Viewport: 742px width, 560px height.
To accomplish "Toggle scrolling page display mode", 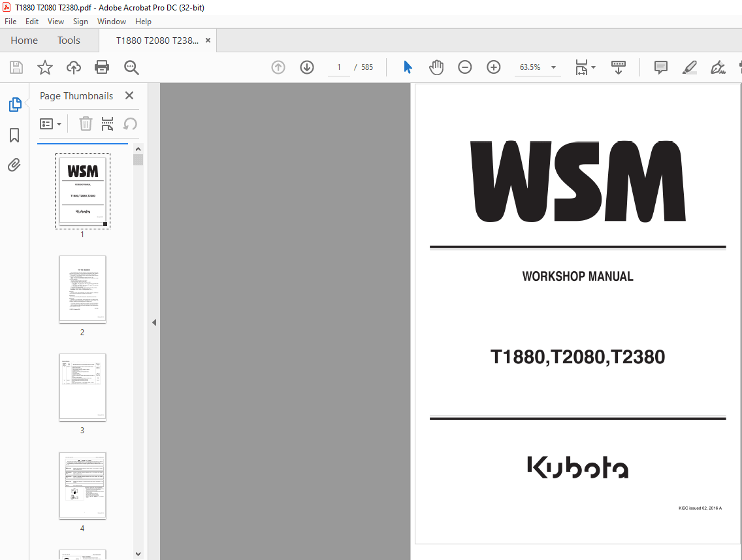I will [x=618, y=67].
